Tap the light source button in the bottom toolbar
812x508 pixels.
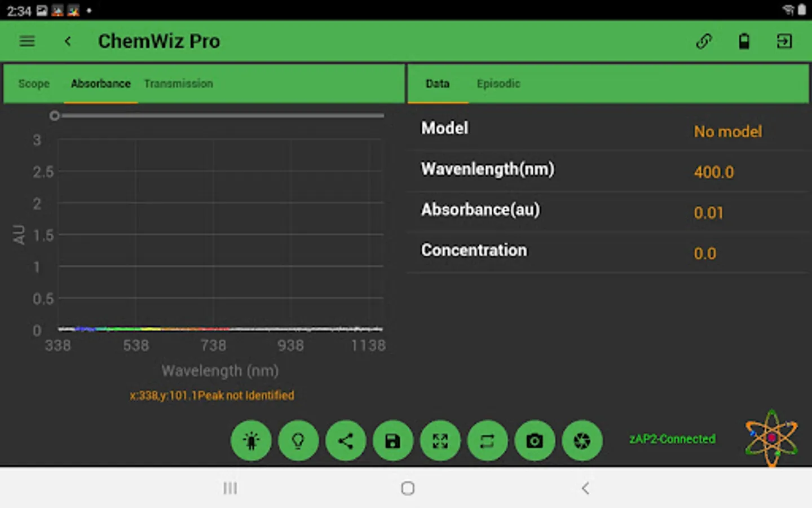click(251, 440)
